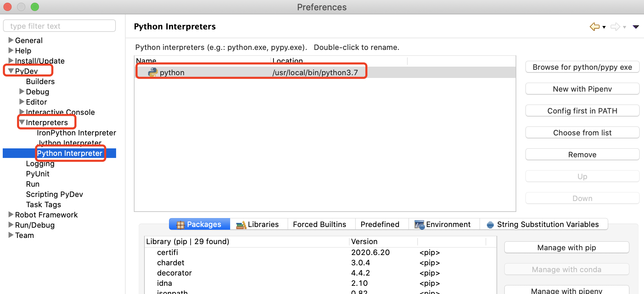The height and width of the screenshot is (294, 644).
Task: Switch to the Environment tab
Action: point(444,224)
